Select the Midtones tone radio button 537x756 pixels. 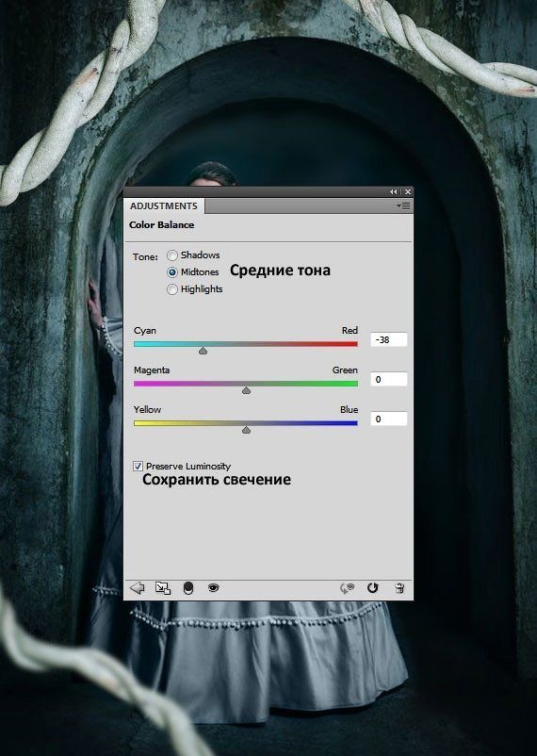(x=172, y=272)
